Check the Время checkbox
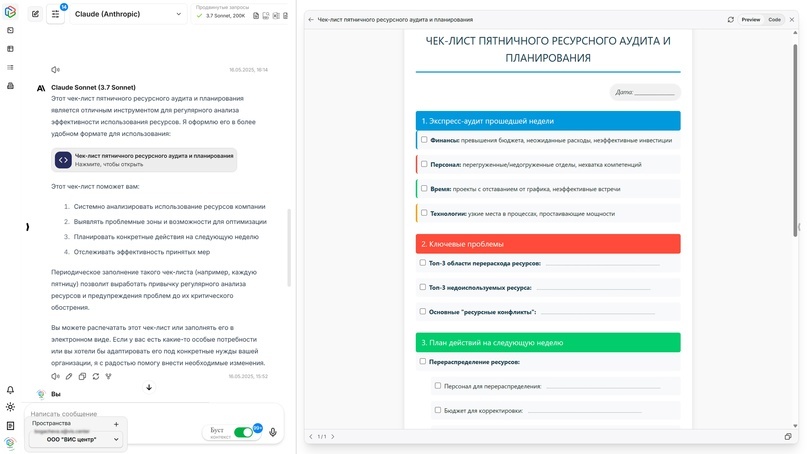Screen dimensions: 807x454 [x=424, y=188]
